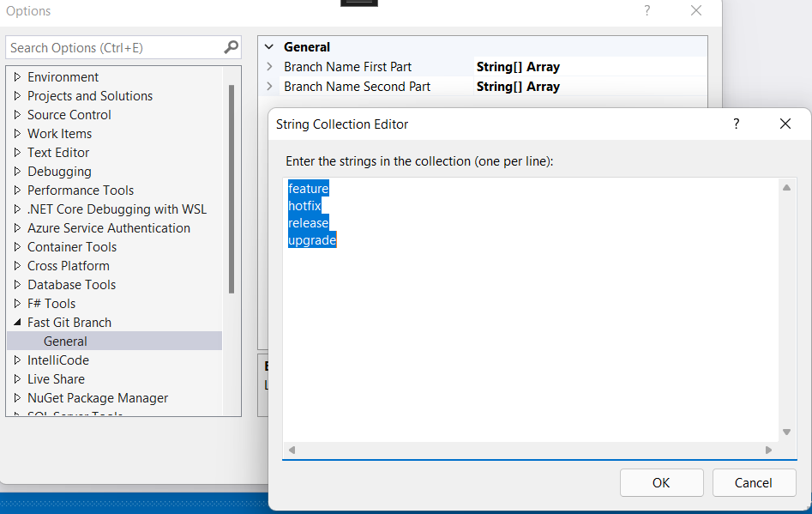Viewport: 812px width, 514px height.
Task: Collapse the General property category
Action: tap(269, 47)
